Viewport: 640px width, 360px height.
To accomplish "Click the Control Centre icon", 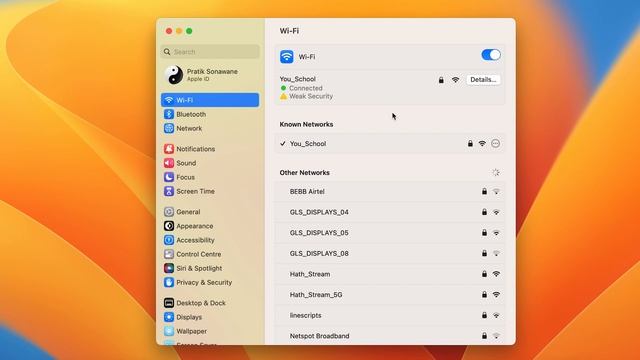I will 169,254.
